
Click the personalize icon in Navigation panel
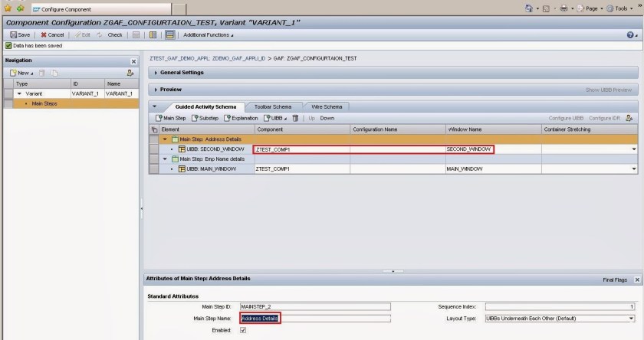pos(130,73)
